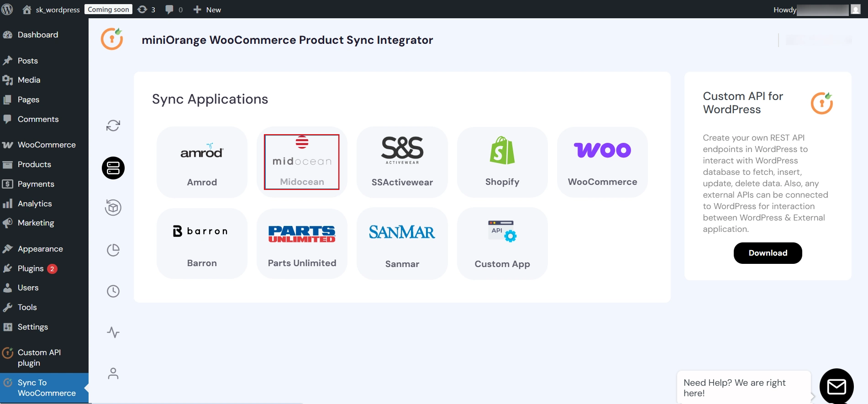Viewport: 868px width, 404px height.
Task: Click the product box sync icon
Action: [x=113, y=208]
